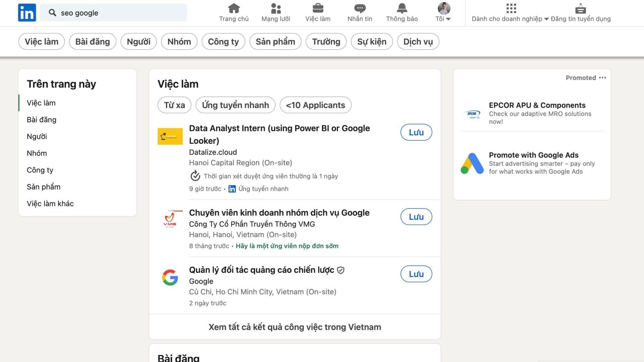Enable the Ứng tuyển nhanh filter
Viewport: 644px width, 362px height.
[x=235, y=105]
